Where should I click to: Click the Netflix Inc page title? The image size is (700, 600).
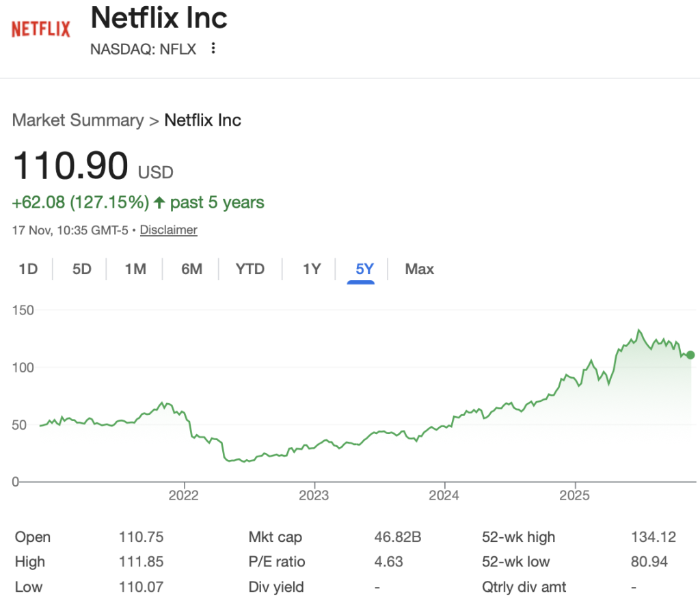[159, 18]
